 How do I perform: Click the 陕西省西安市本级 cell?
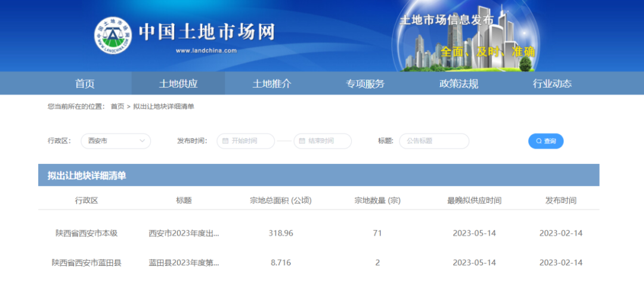(86, 233)
